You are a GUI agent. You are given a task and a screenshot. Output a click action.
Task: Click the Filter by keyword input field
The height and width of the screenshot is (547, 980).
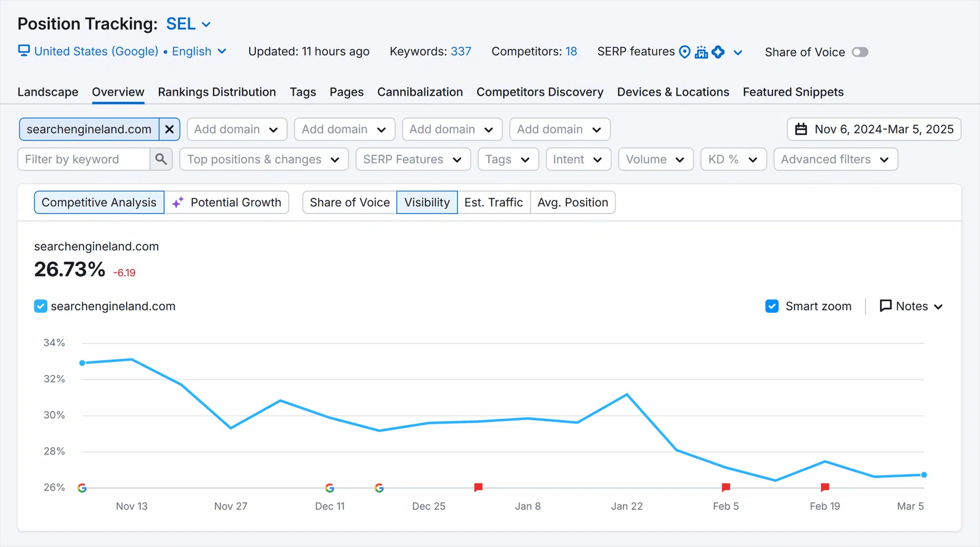(84, 159)
